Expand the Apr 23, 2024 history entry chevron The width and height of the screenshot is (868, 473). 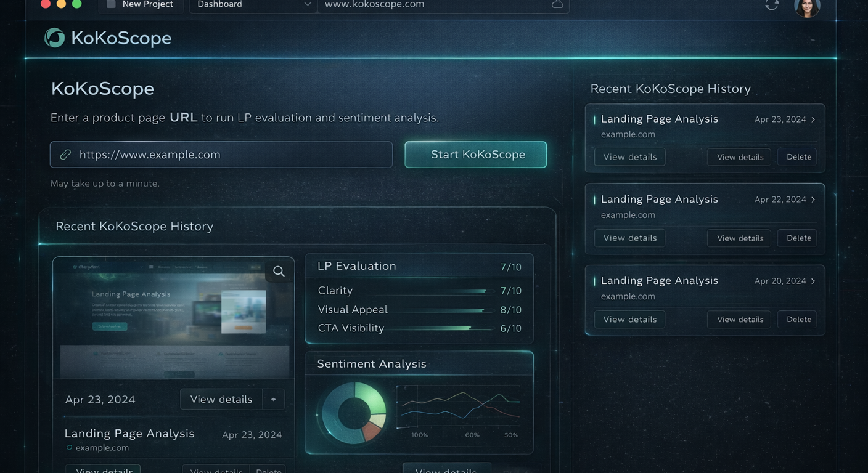coord(813,119)
